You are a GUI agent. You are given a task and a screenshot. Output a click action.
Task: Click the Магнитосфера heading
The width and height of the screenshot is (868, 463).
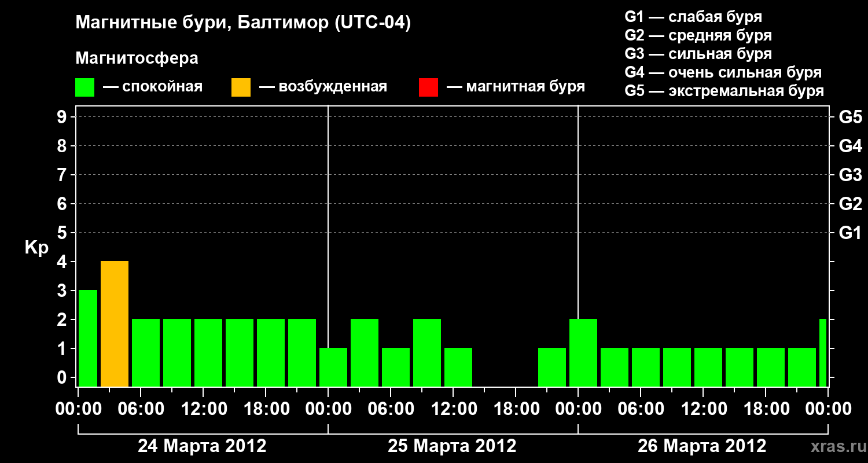coord(137,58)
